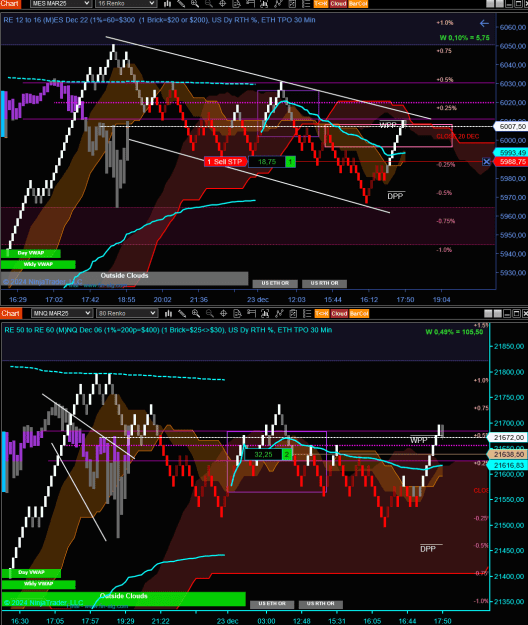Click the Sell STP order label
The width and height of the screenshot is (528, 625).
pyautogui.click(x=226, y=161)
